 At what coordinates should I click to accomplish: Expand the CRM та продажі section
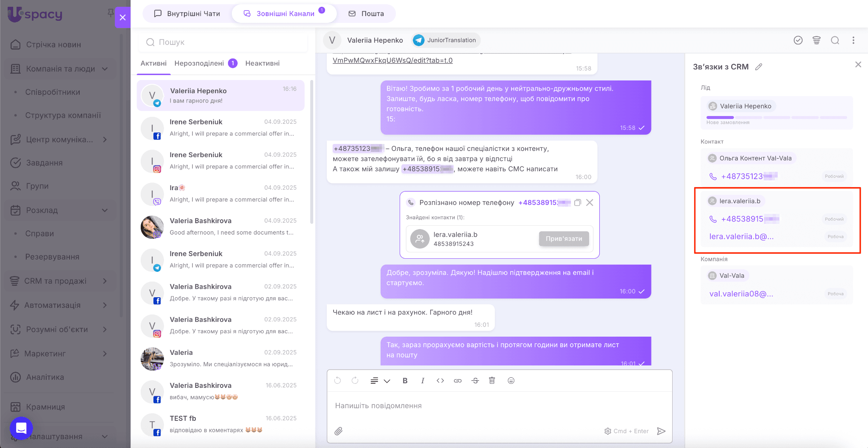[x=105, y=281]
